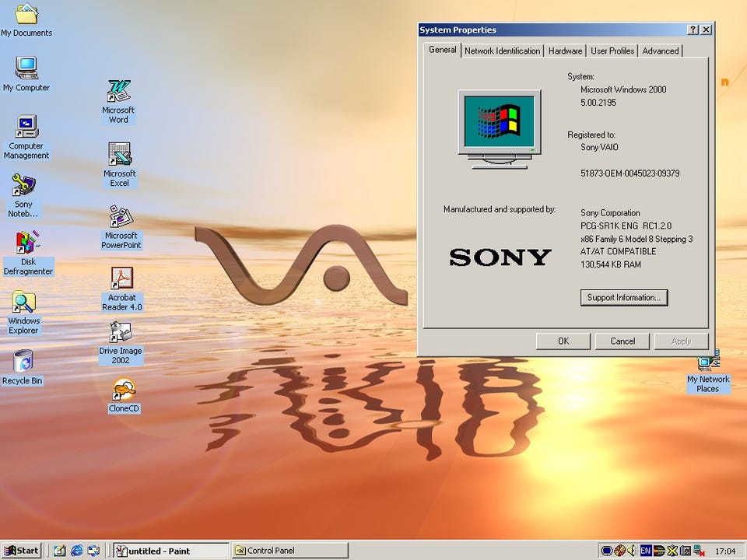Click the 'Microsoft Windows 2000' system text
Viewport: 747px width, 560px height.
(623, 89)
